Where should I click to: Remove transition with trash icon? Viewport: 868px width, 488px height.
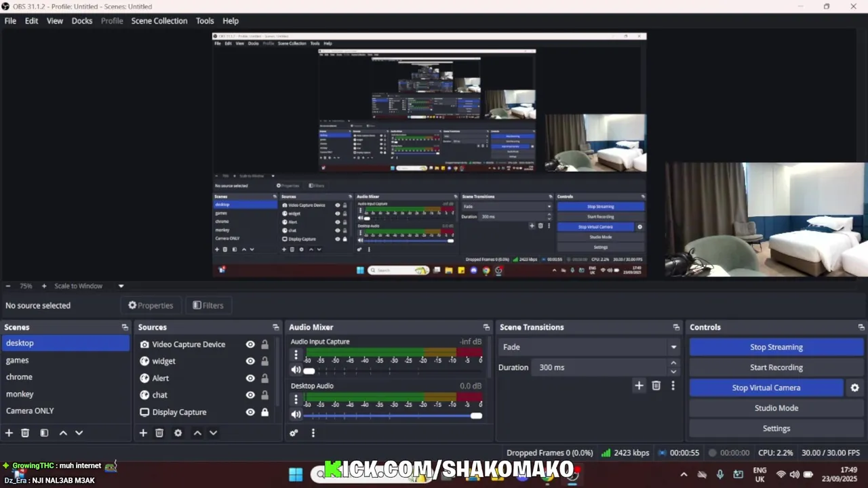tap(656, 386)
